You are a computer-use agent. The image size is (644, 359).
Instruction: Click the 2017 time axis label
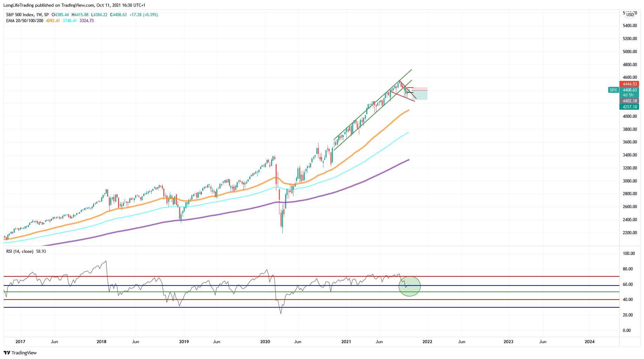click(x=20, y=342)
